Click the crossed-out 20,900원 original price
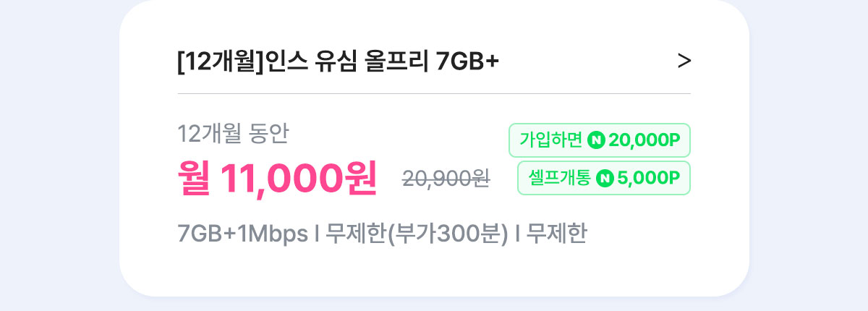Image resolution: width=868 pixels, height=311 pixels. point(446,179)
